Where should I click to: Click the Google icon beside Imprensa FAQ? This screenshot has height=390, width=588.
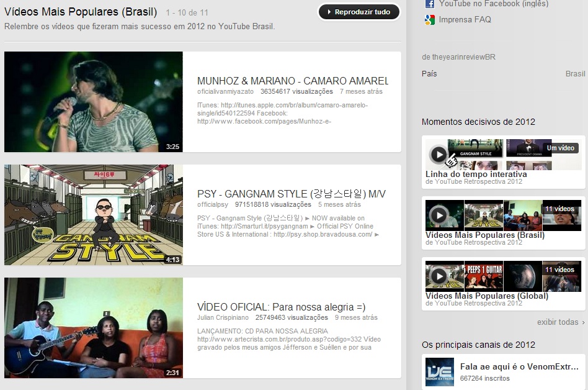tap(429, 20)
